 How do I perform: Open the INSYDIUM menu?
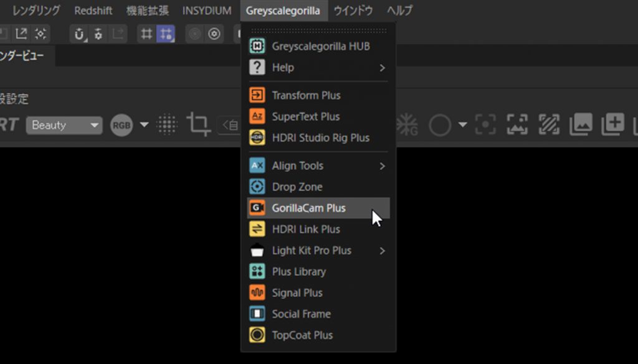click(207, 11)
